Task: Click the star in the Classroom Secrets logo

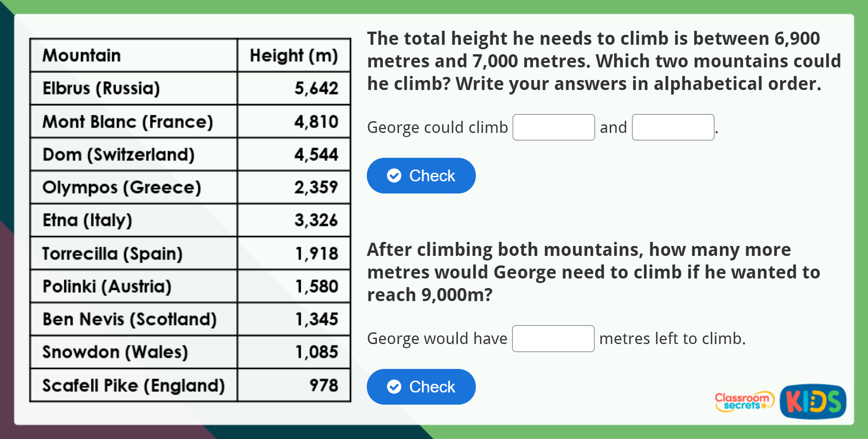Action: tap(763, 406)
